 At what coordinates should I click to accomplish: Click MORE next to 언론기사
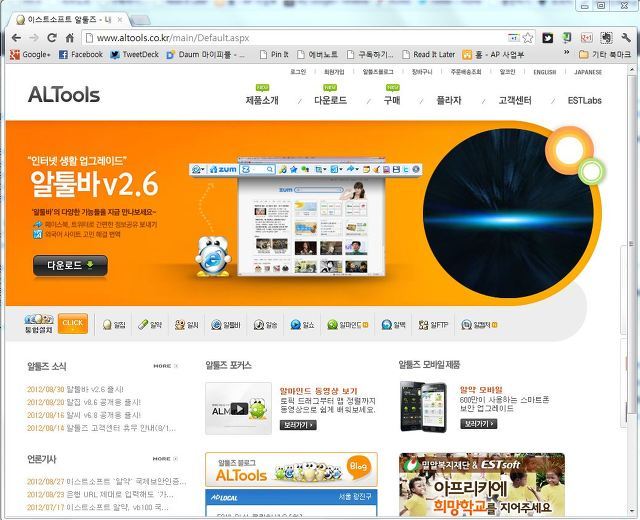[x=165, y=459]
